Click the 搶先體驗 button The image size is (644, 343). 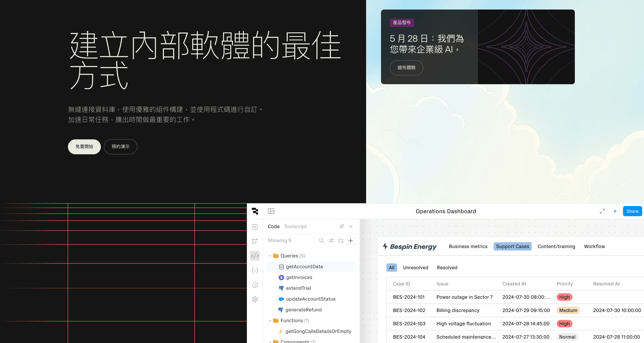point(406,68)
